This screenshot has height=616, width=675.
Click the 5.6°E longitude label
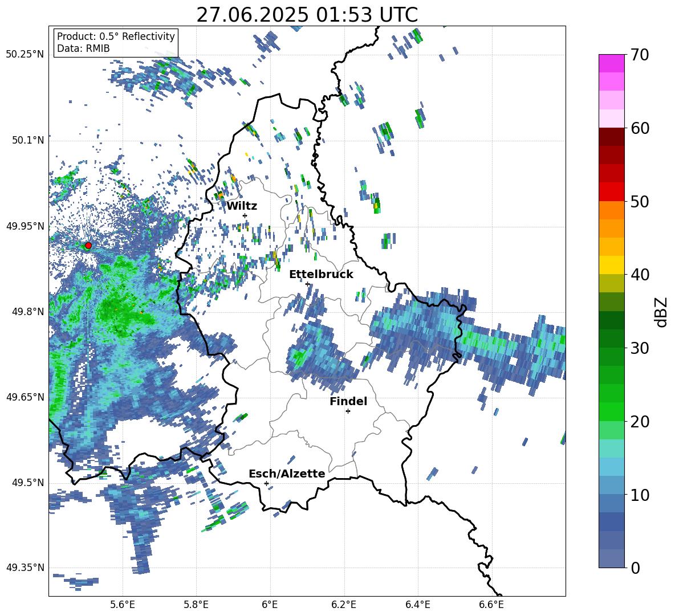[123, 605]
